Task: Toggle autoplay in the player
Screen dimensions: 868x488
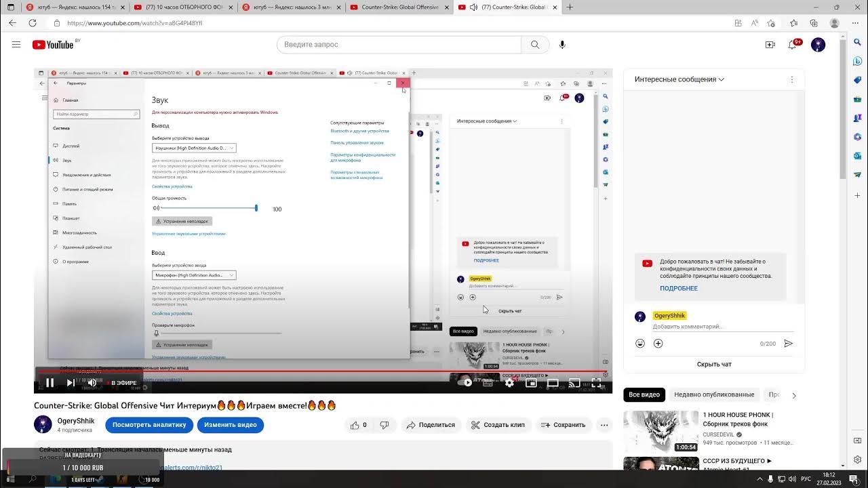Action: coord(465,383)
